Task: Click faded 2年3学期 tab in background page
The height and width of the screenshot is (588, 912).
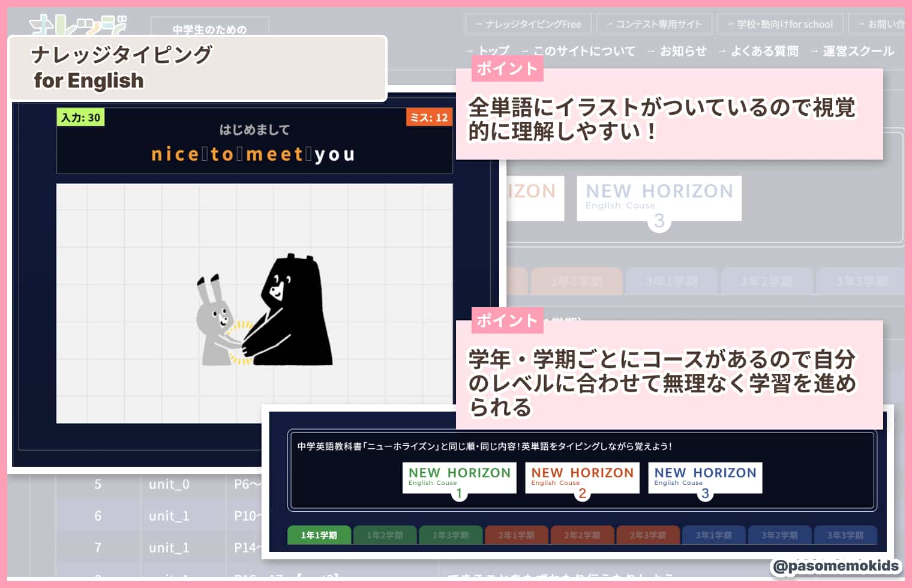Action: 577,281
